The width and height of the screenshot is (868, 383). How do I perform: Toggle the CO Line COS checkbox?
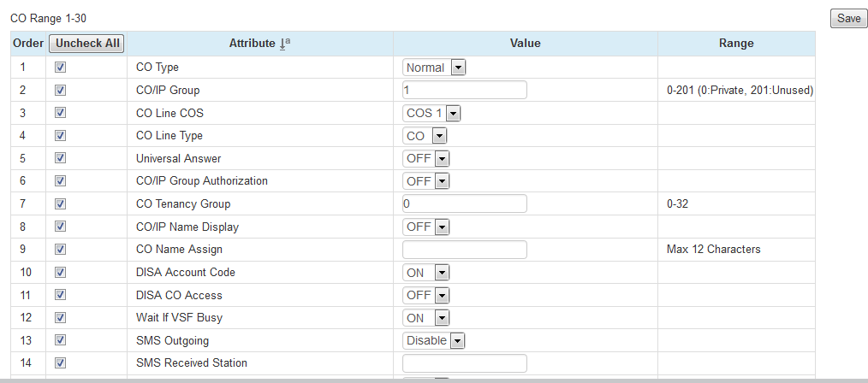[x=61, y=113]
